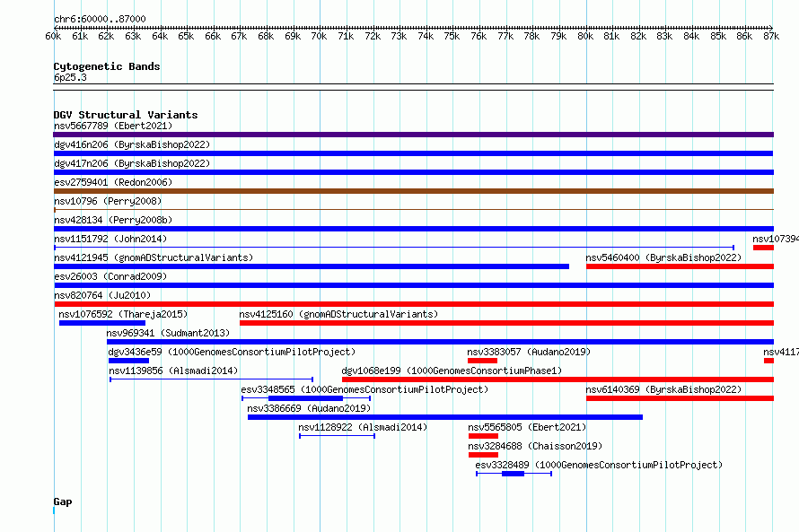
Task: Select the nsv10796 (Perry2008) variant label
Action: 108,201
